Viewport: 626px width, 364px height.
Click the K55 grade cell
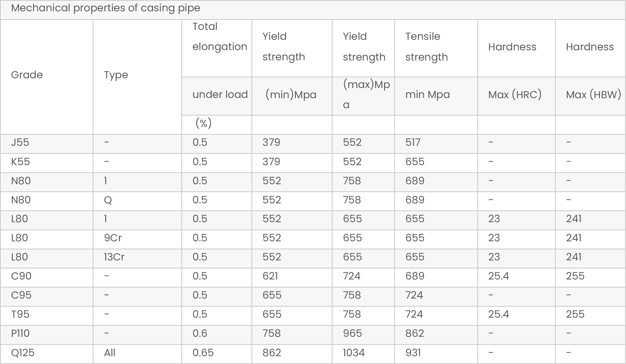point(20,162)
